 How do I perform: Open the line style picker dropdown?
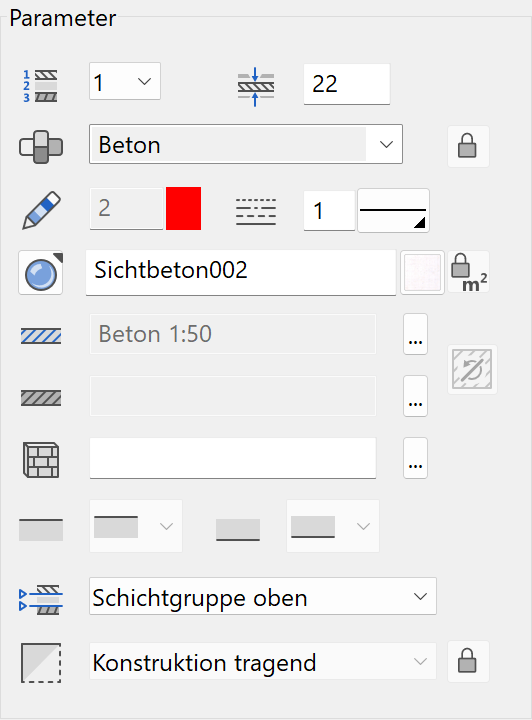pos(393,210)
